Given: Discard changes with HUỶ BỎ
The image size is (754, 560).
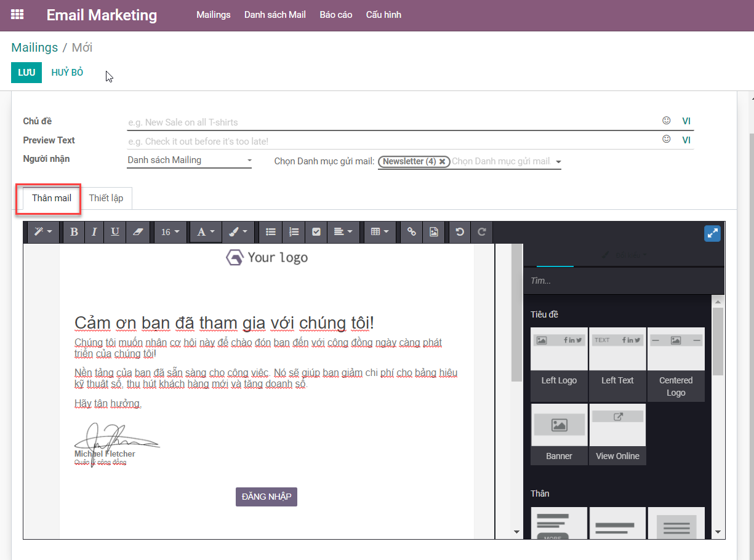Looking at the screenshot, I should [x=67, y=73].
